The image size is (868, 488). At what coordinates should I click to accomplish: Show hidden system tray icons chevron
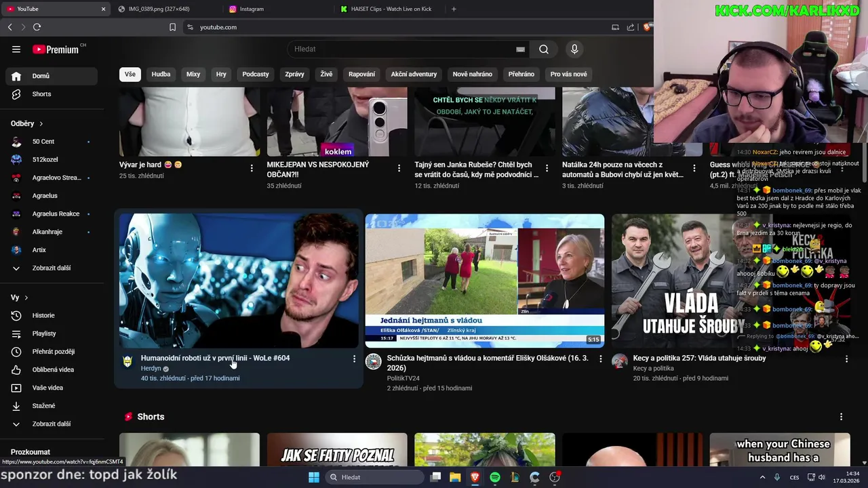click(x=762, y=477)
